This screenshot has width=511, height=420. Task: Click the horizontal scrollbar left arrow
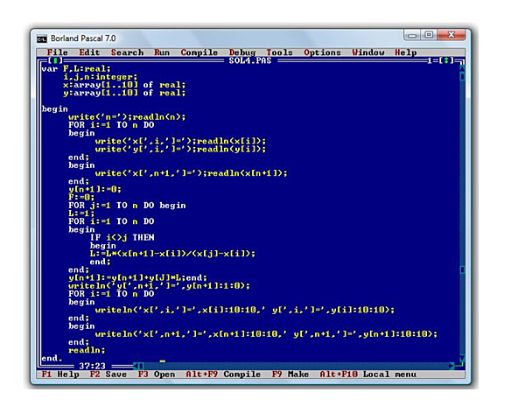click(136, 366)
